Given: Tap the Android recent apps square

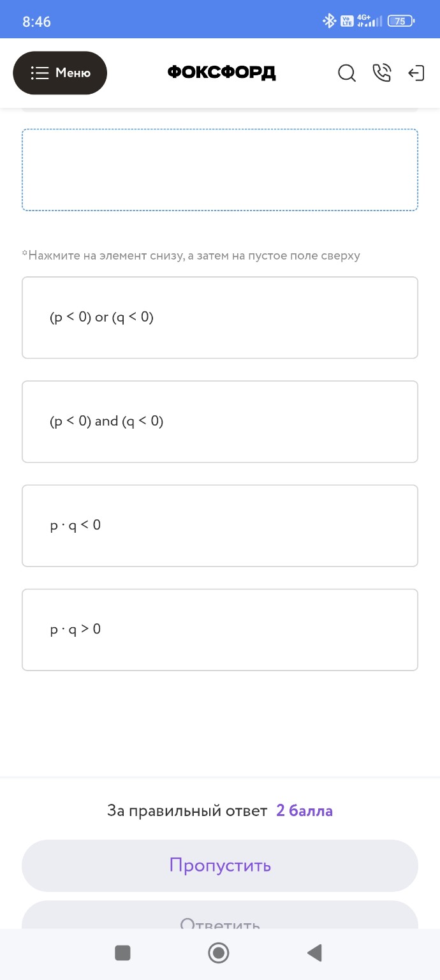Looking at the screenshot, I should coord(122,953).
